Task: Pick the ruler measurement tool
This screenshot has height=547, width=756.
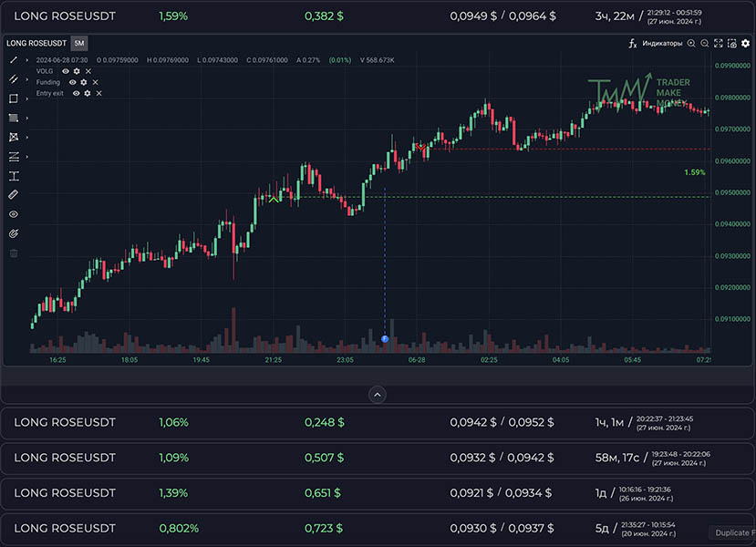Action: pos(14,194)
